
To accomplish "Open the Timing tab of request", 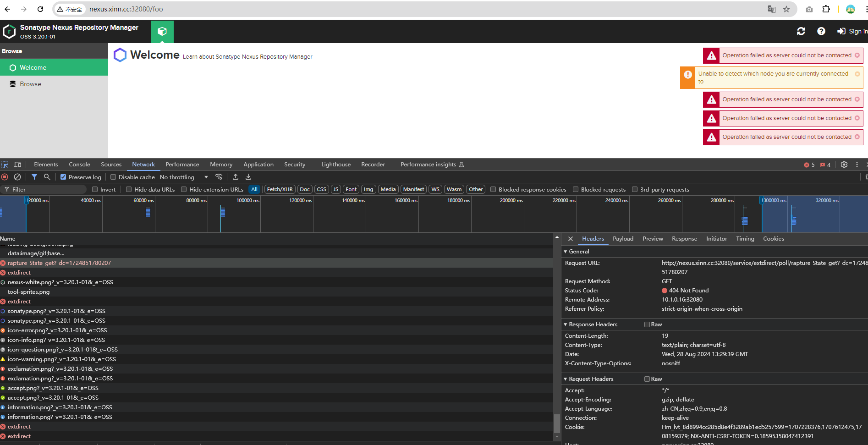I will coord(745,239).
